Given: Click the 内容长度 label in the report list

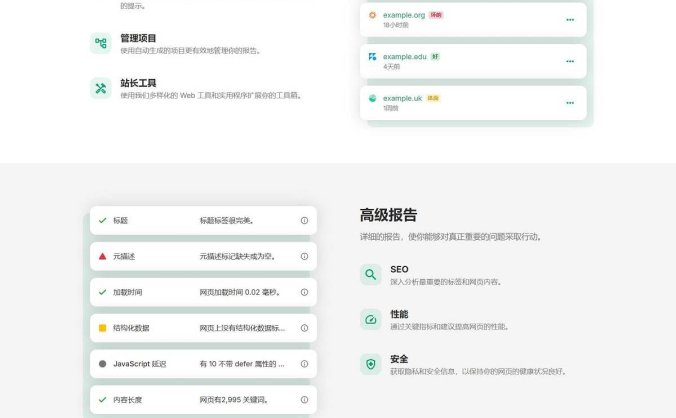Looking at the screenshot, I should (x=128, y=399).
